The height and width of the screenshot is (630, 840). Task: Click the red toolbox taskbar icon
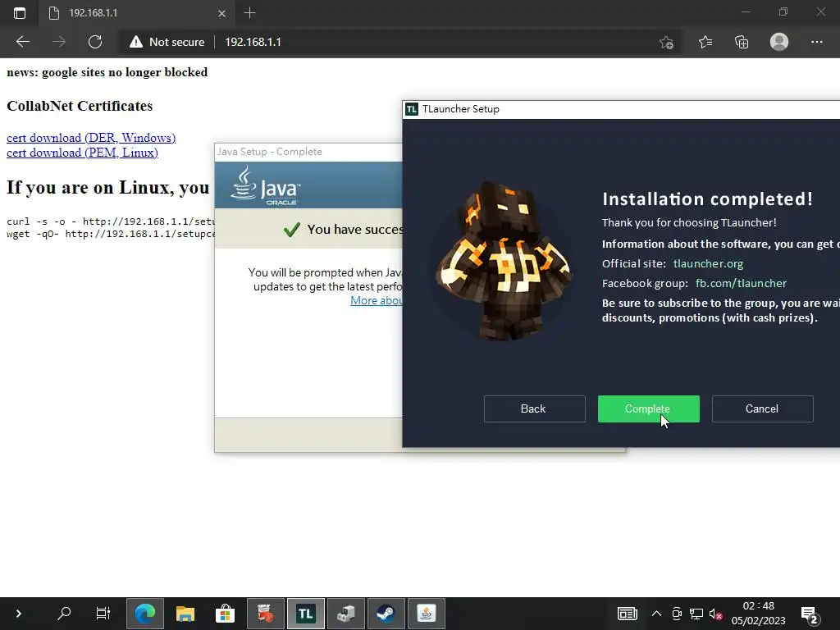coord(266,614)
